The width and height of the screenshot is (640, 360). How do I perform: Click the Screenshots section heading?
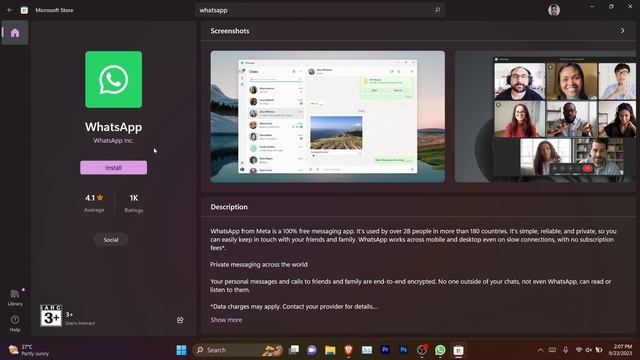point(230,31)
